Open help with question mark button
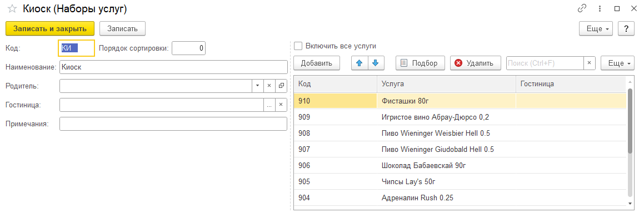The image size is (644, 217). [x=626, y=29]
